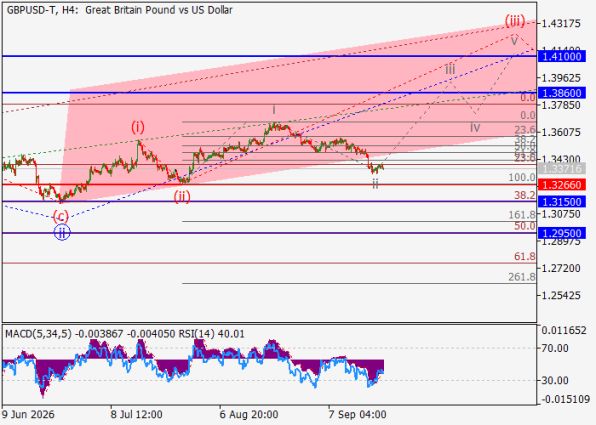This screenshot has height=425, width=596.
Task: Click the red 61.8 Fibonacci level label
Action: pyautogui.click(x=525, y=257)
